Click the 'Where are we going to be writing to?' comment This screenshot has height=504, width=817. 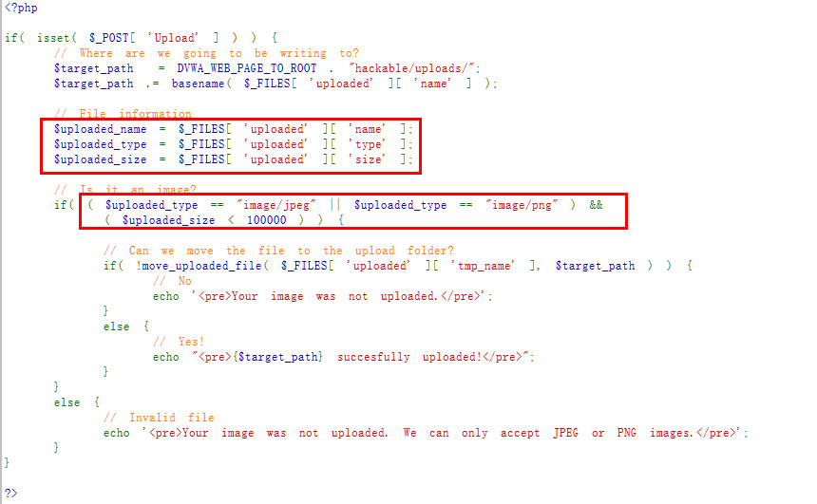coord(206,53)
